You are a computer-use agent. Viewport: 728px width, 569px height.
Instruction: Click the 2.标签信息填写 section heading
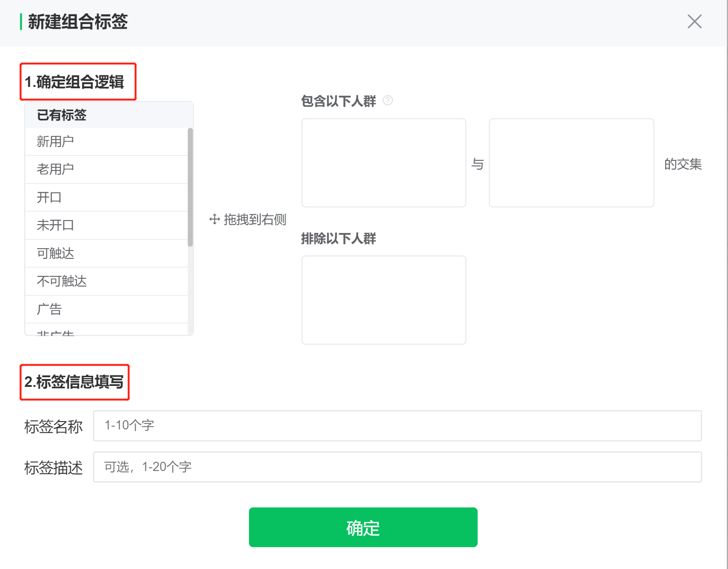(x=74, y=382)
